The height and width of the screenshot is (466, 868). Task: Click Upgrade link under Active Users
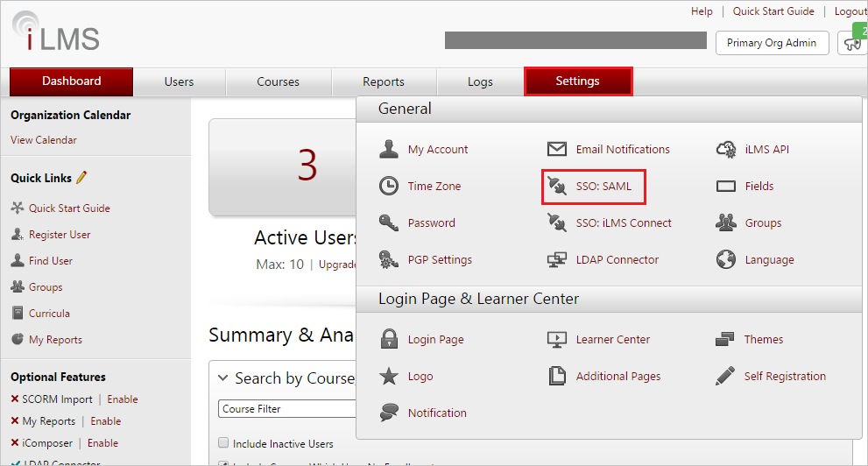click(x=337, y=265)
